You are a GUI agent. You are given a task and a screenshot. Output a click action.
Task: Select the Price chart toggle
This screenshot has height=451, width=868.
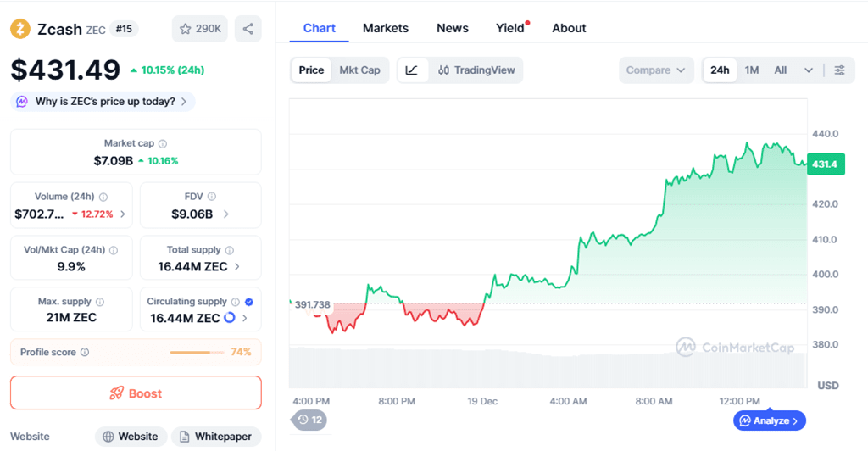pyautogui.click(x=311, y=70)
